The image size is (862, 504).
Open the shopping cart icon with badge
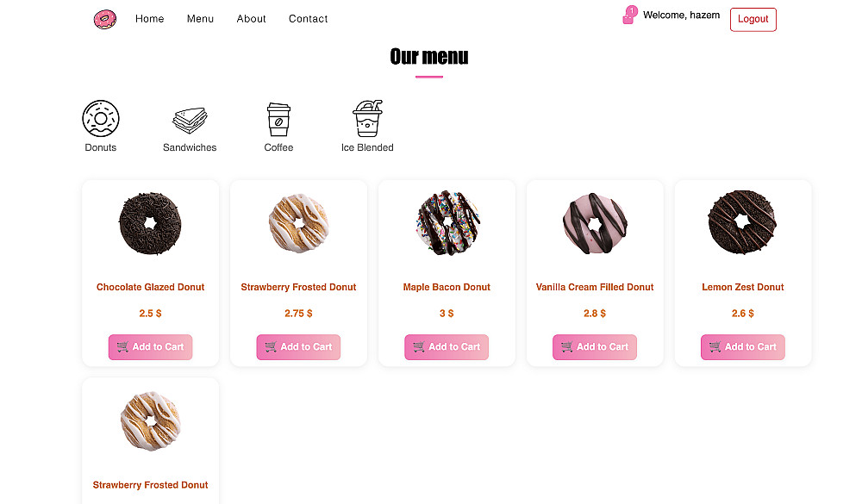pyautogui.click(x=629, y=16)
